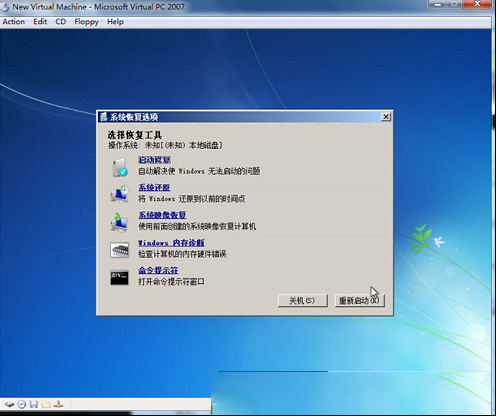
Task: Click the network adapter status bar icon
Action: (x=59, y=405)
